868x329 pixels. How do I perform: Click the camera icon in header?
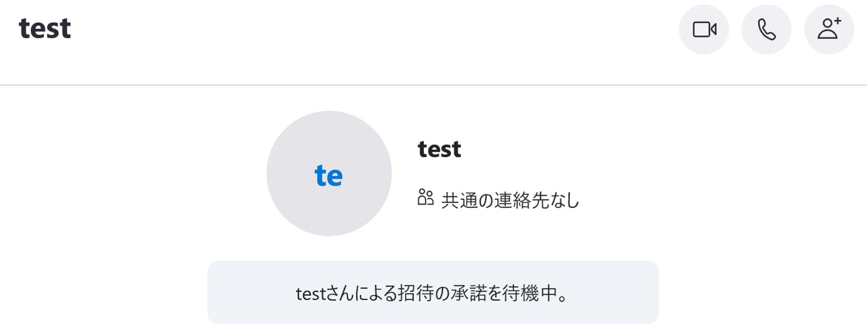point(704,30)
